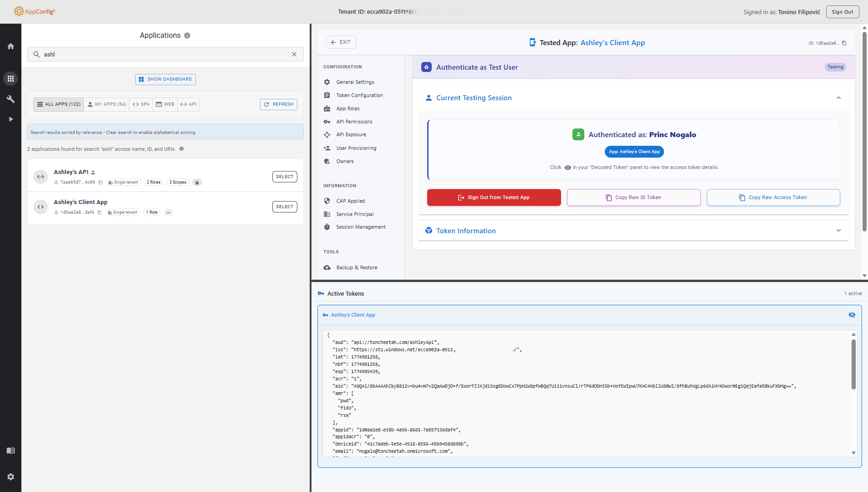The image size is (868, 492).
Task: Click the link badge on Ashley's Client App
Action: click(168, 212)
